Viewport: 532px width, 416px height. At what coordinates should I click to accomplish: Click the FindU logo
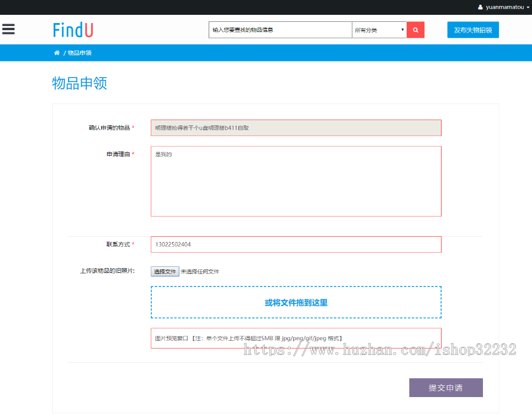[x=73, y=30]
